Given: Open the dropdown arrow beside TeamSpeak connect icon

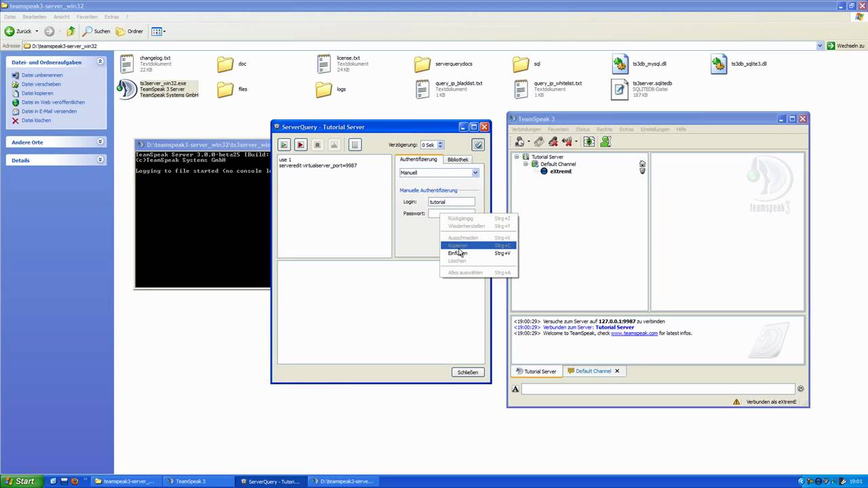Looking at the screenshot, I should (x=528, y=142).
